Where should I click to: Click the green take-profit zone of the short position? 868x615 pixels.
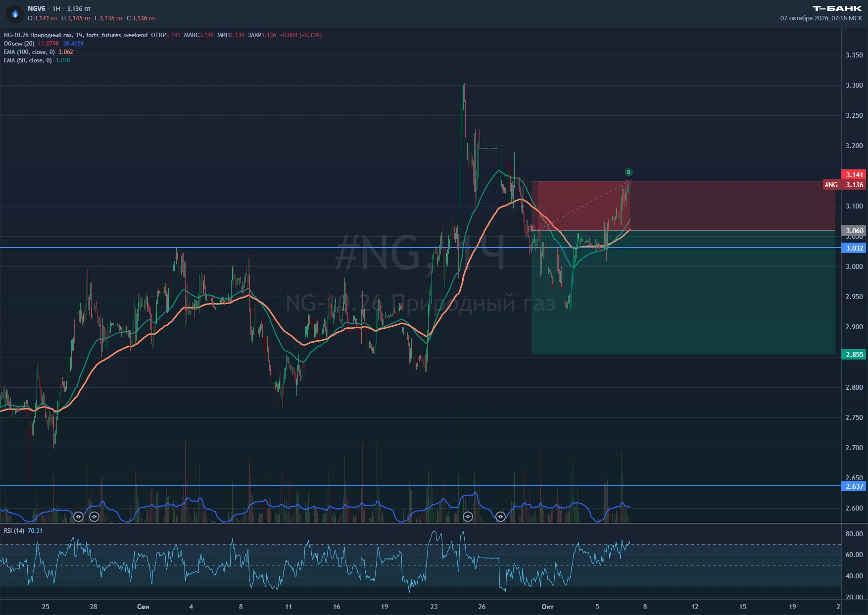pyautogui.click(x=683, y=292)
